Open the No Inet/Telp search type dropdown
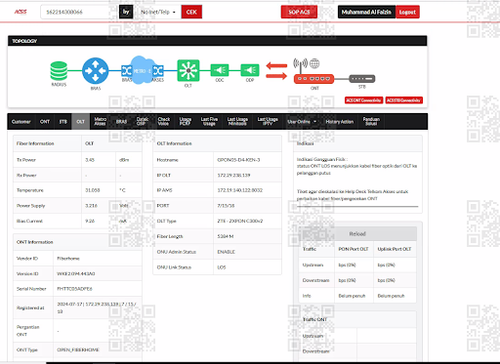This screenshot has height=364, width=500. [158, 12]
